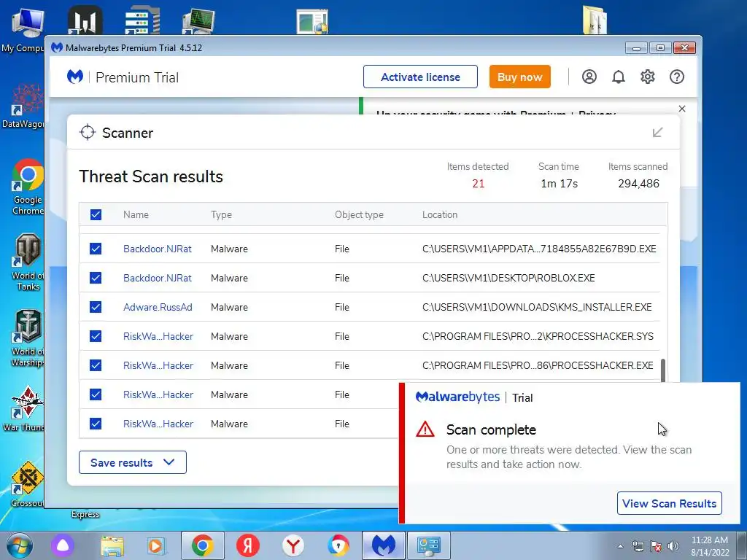This screenshot has height=560, width=747.
Task: Open RiskWa...Hacker link for KPROCESSHACKER.SYS
Action: pyautogui.click(x=158, y=336)
